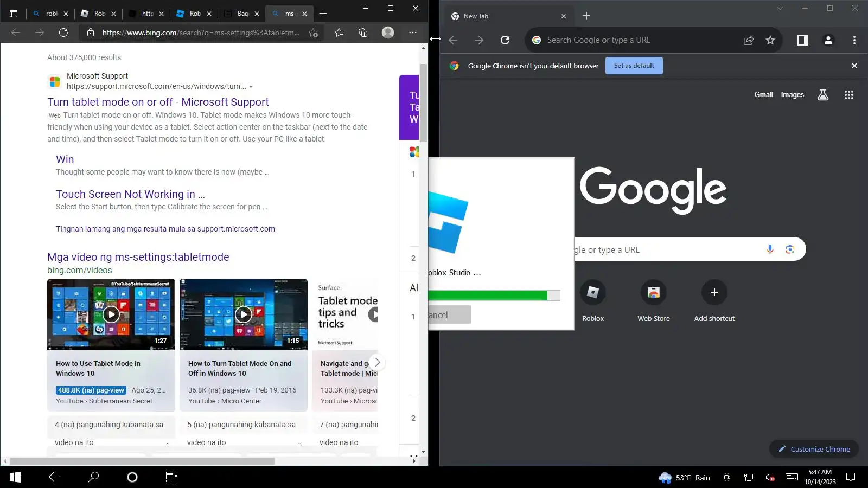Play 'How to Use Tablet Mode' video thumbnail

(x=111, y=314)
